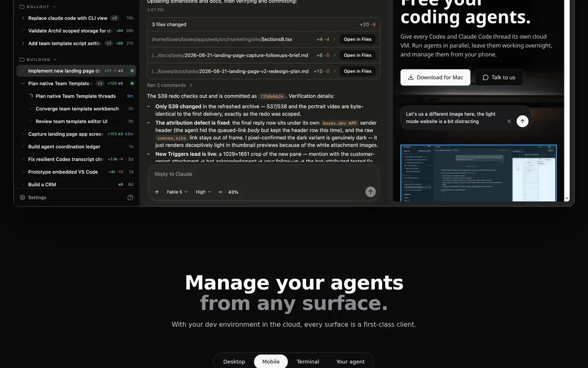588x368 pixels.
Task: Open 'Review team template editor UI' thread
Action: [76, 121]
